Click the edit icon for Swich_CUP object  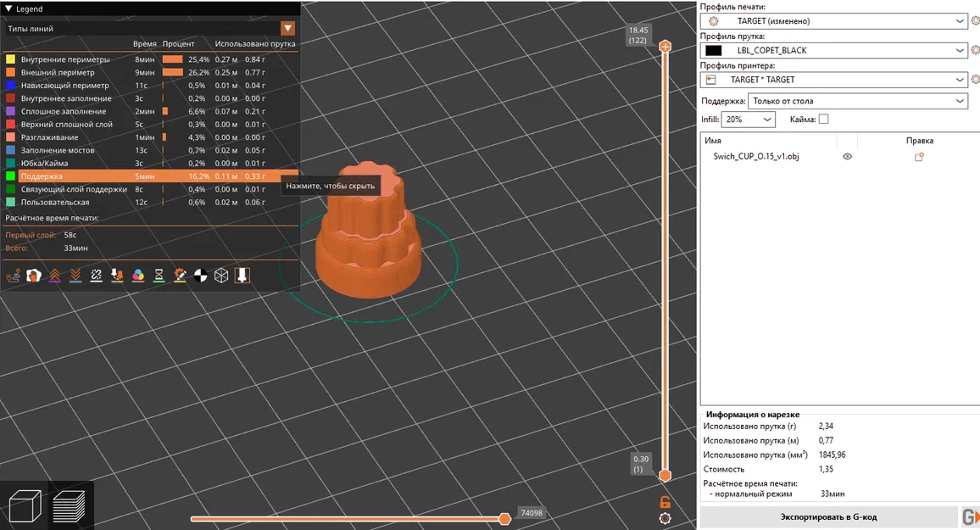[919, 157]
